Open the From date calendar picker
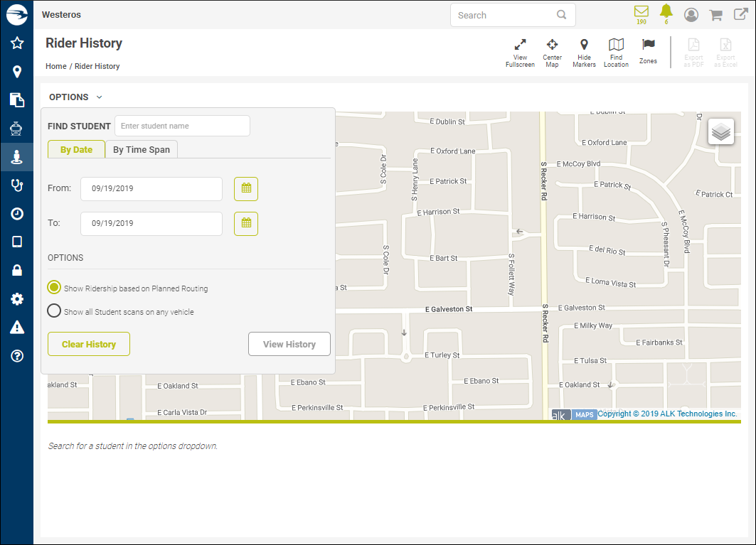 246,189
